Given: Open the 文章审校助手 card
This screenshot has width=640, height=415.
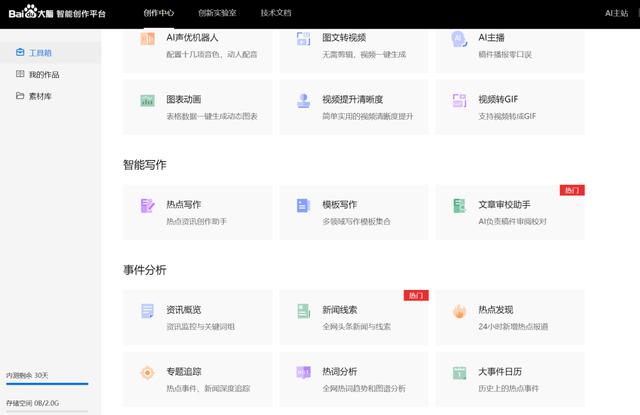Looking at the screenshot, I should click(x=509, y=211).
